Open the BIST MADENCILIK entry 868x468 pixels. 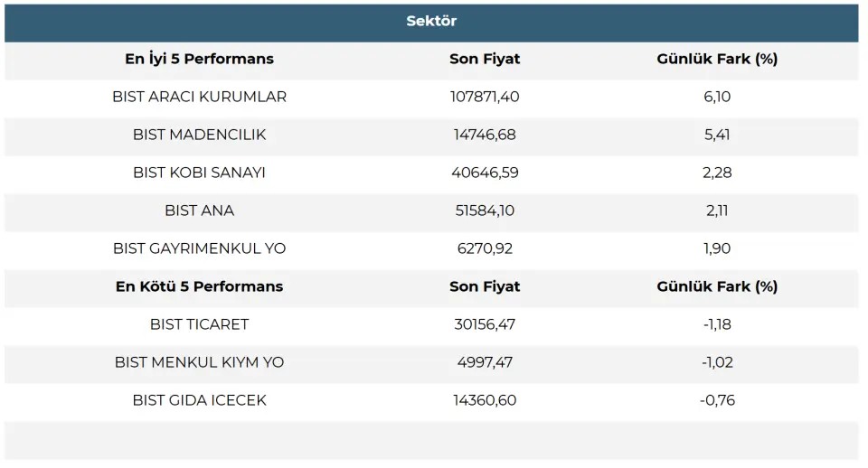pos(199,135)
